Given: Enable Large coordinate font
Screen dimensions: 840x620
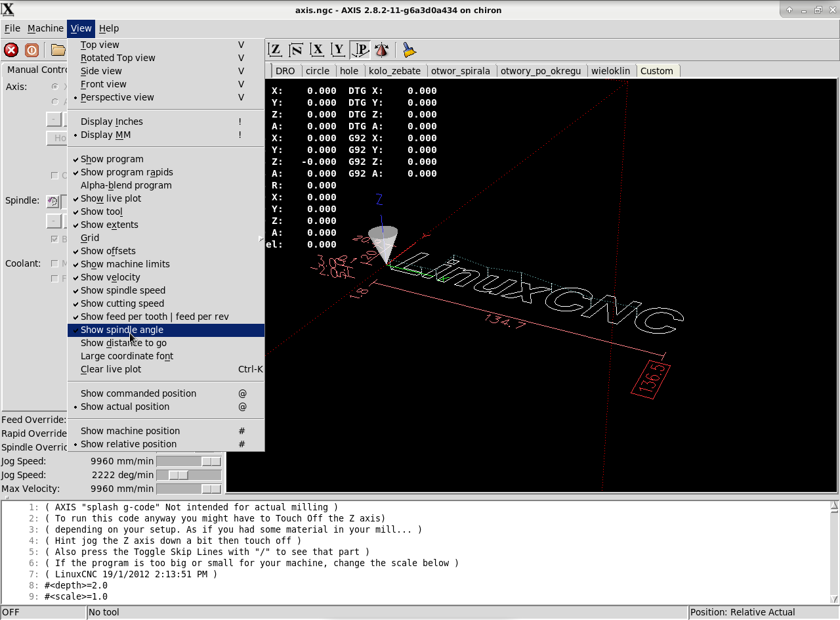Looking at the screenshot, I should pyautogui.click(x=166, y=356).
